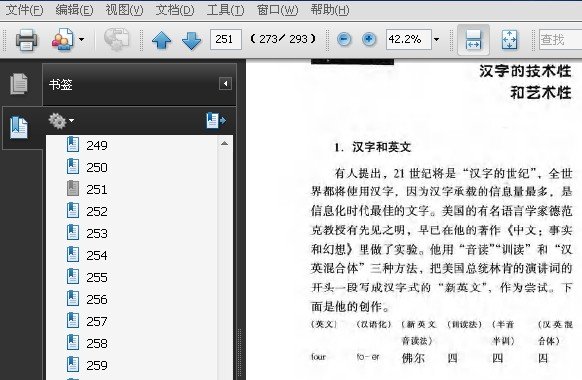Viewport: 582px width, 380px height.
Task: Open the 编辑(E) menu
Action: (x=74, y=10)
